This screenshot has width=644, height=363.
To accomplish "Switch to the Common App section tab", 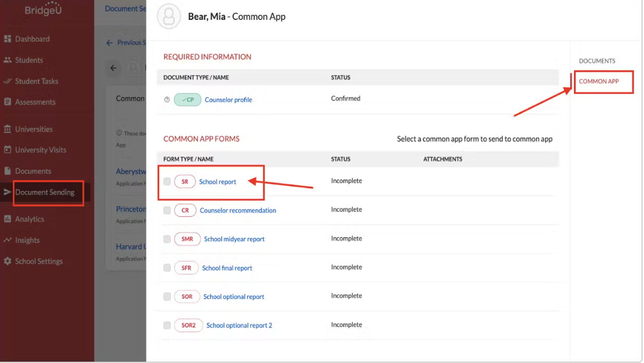I will click(x=599, y=81).
